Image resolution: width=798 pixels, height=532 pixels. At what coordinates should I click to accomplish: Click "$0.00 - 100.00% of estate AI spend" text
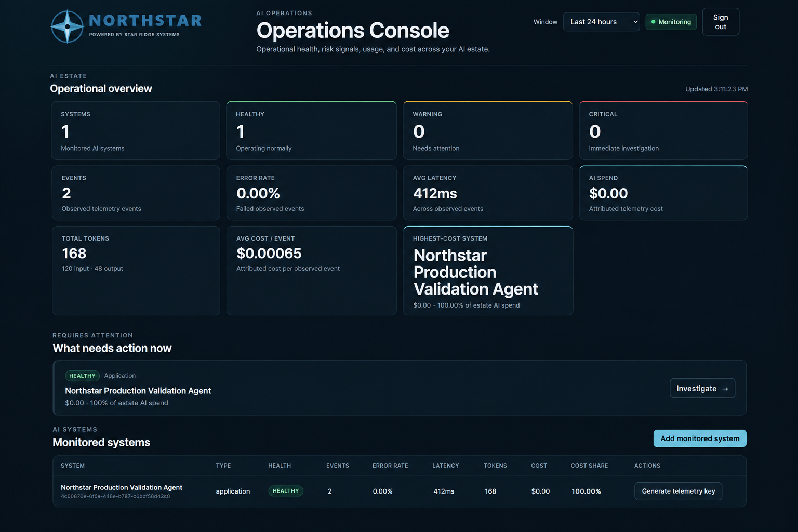(x=466, y=305)
